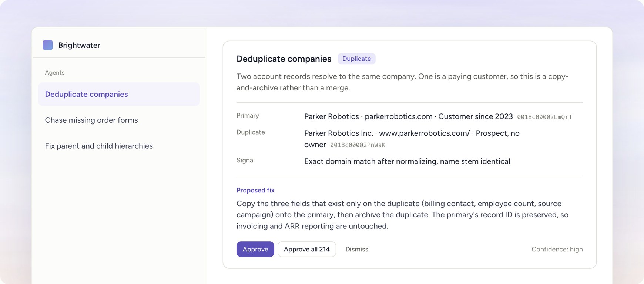Click the Duplicate row label
Viewport: 644px width, 284px height.
click(251, 132)
